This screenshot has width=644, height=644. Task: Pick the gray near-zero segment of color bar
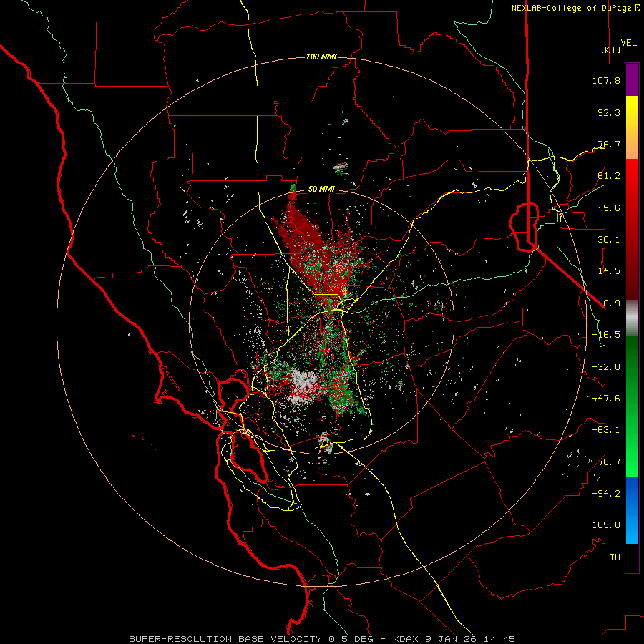click(632, 318)
